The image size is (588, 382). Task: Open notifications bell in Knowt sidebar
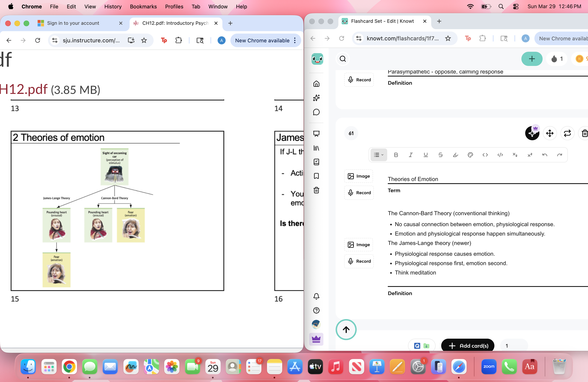click(316, 296)
